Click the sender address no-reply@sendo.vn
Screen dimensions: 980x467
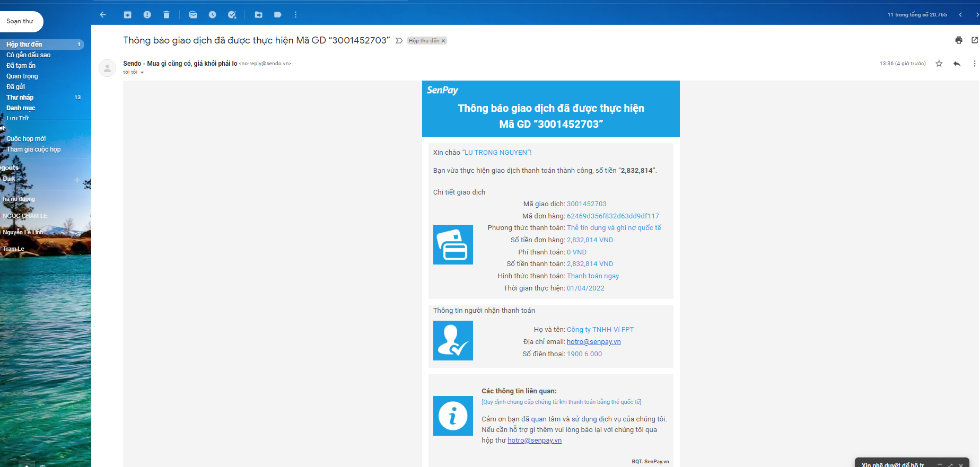point(265,64)
